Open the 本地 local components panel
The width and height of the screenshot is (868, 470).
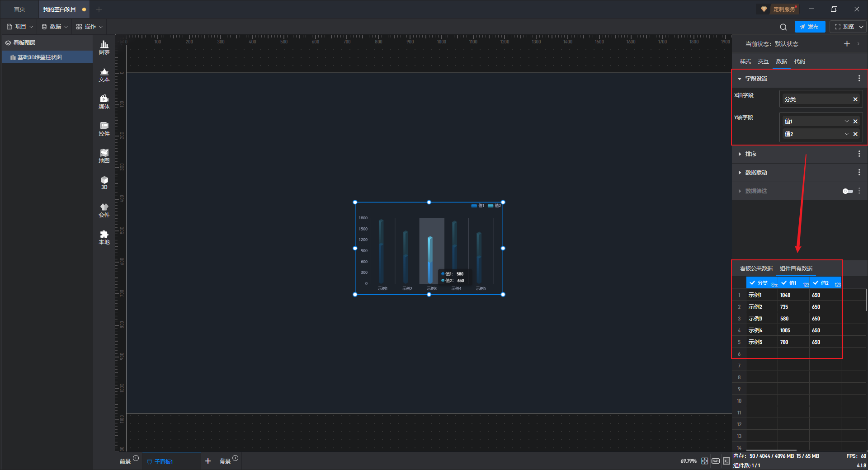[104, 237]
